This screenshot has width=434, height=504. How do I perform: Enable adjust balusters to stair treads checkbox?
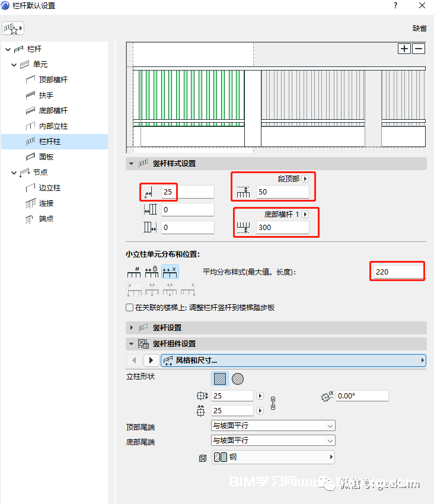point(130,308)
